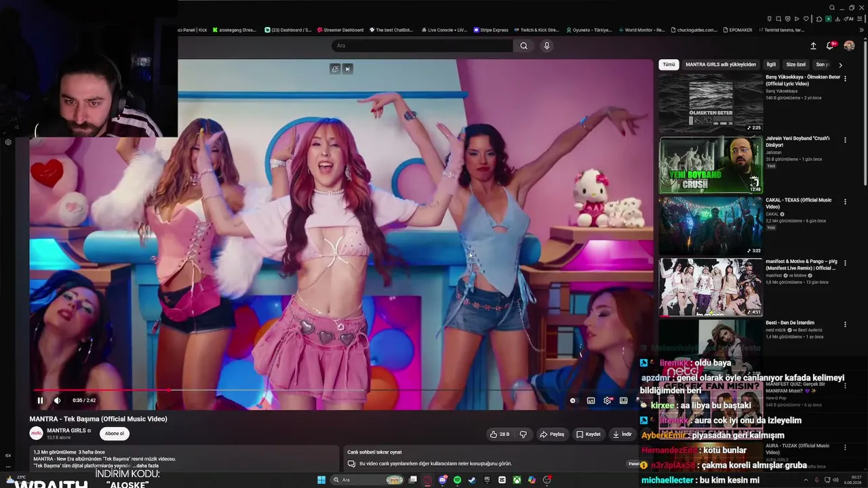
Task: Open the "Live Console" bookmark
Action: click(x=444, y=30)
